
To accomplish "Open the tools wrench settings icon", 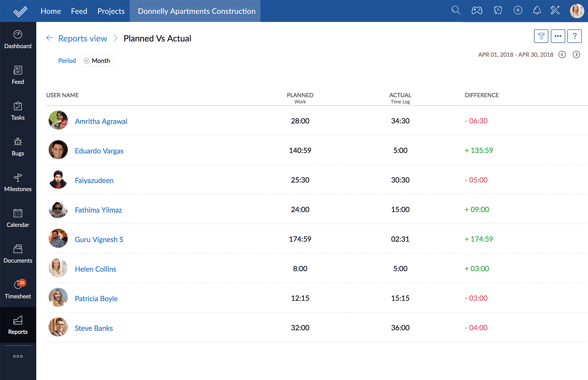I will pos(555,11).
